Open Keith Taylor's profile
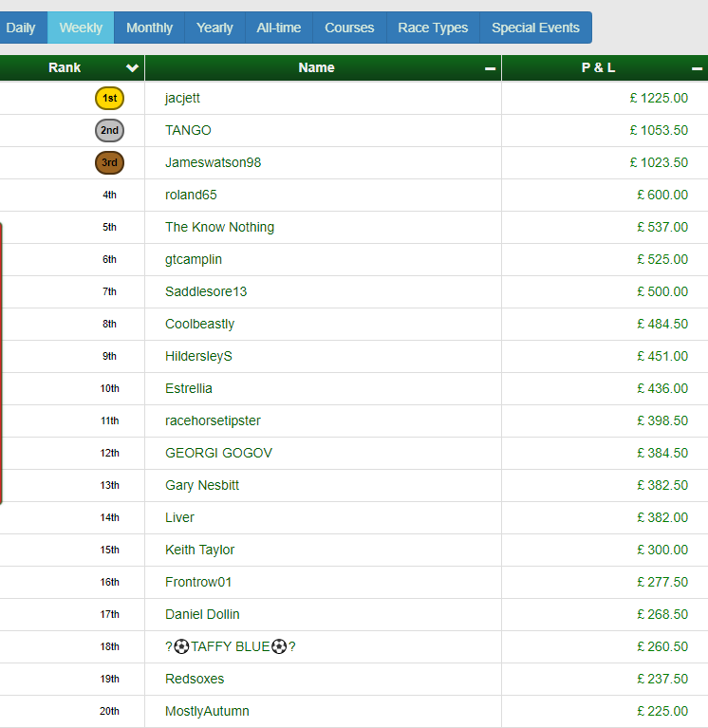708x728 pixels. point(199,550)
